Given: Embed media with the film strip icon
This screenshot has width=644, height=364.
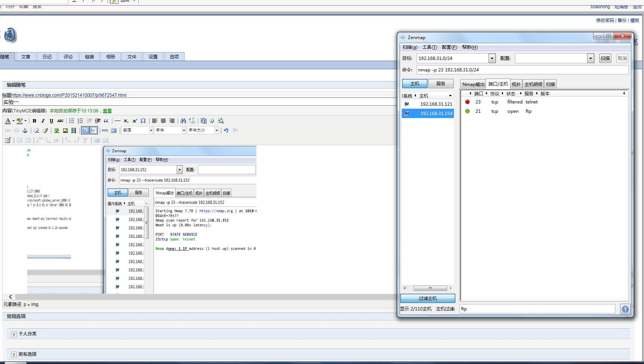Looking at the screenshot, I should pos(74,130).
